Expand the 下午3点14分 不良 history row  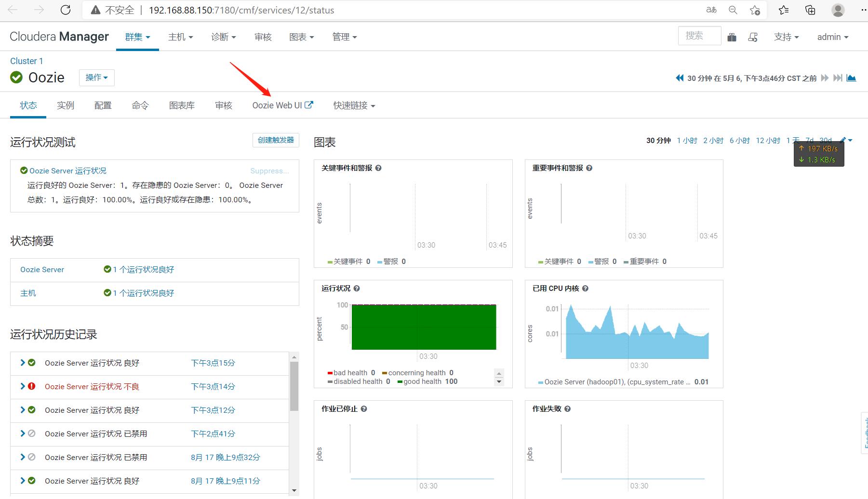click(22, 386)
